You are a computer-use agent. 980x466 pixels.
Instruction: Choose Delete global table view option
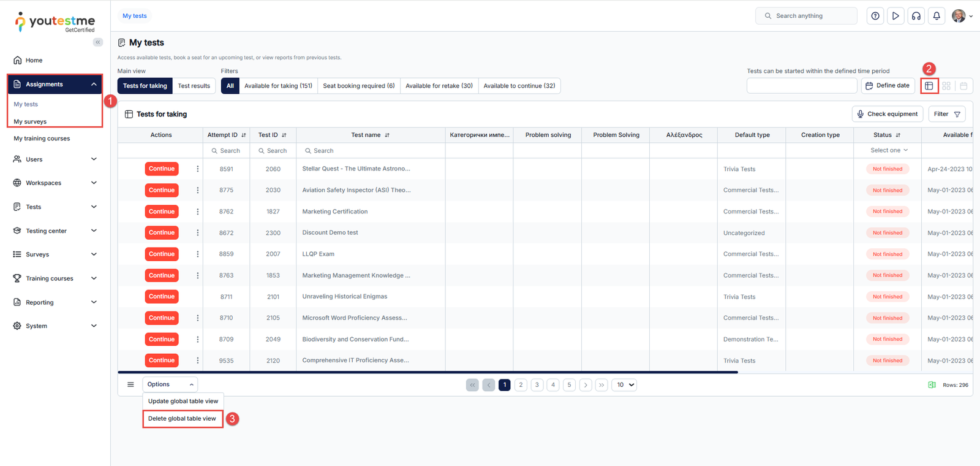[182, 419]
